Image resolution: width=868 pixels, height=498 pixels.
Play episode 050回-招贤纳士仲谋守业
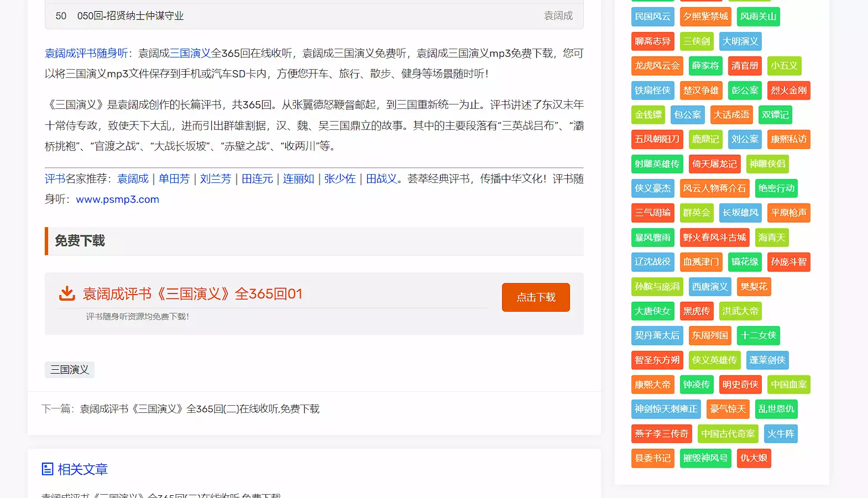130,16
